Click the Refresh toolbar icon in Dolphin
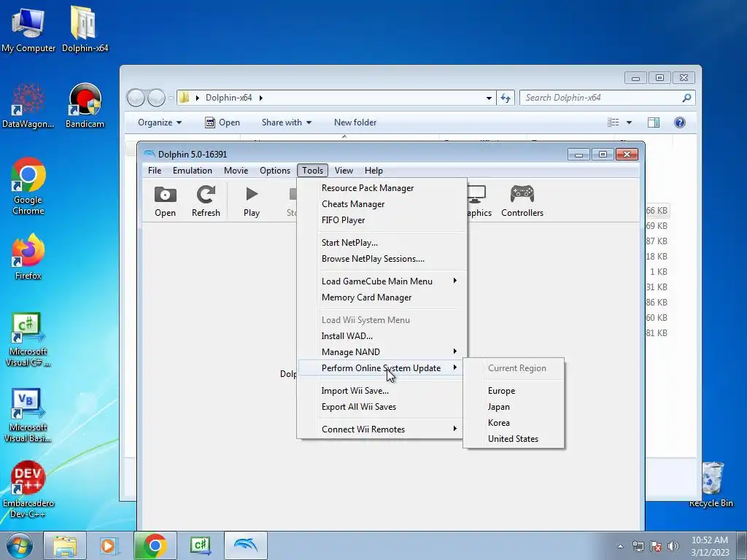The height and width of the screenshot is (560, 747). (206, 201)
